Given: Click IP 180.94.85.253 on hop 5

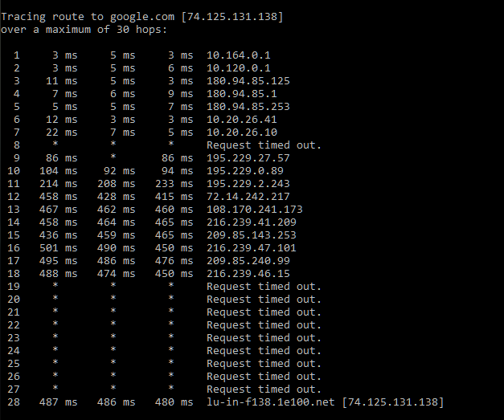Looking at the screenshot, I should click(248, 107).
